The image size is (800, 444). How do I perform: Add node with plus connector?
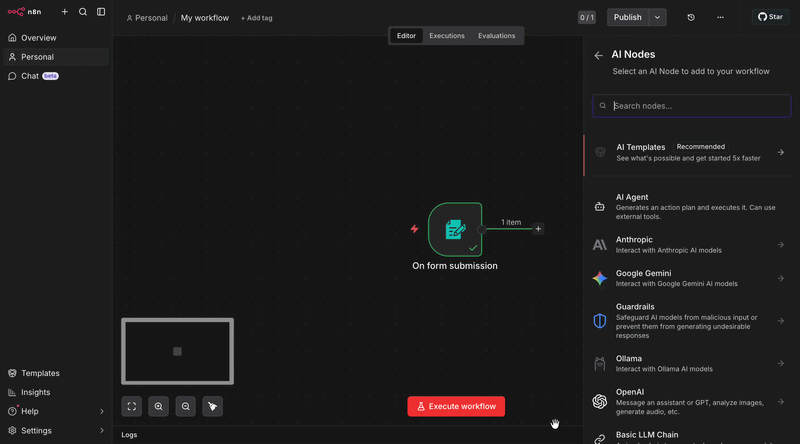click(538, 229)
